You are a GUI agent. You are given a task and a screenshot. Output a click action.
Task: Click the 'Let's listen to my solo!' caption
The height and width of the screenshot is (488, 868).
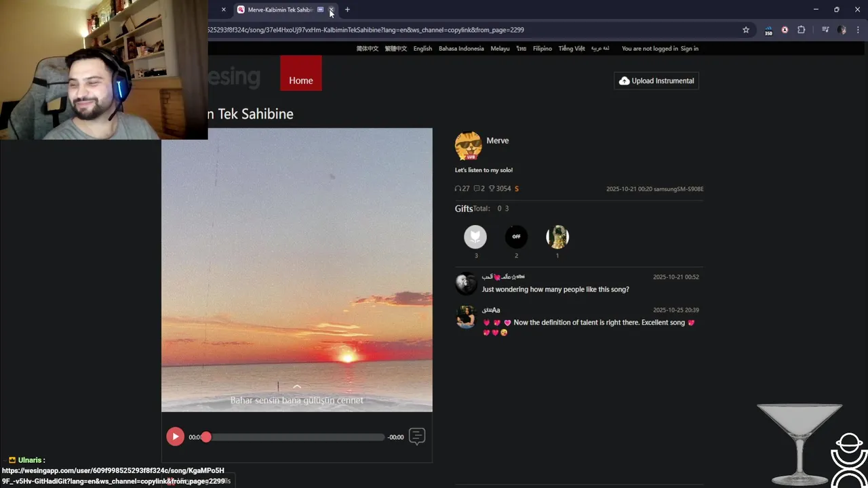tap(484, 170)
